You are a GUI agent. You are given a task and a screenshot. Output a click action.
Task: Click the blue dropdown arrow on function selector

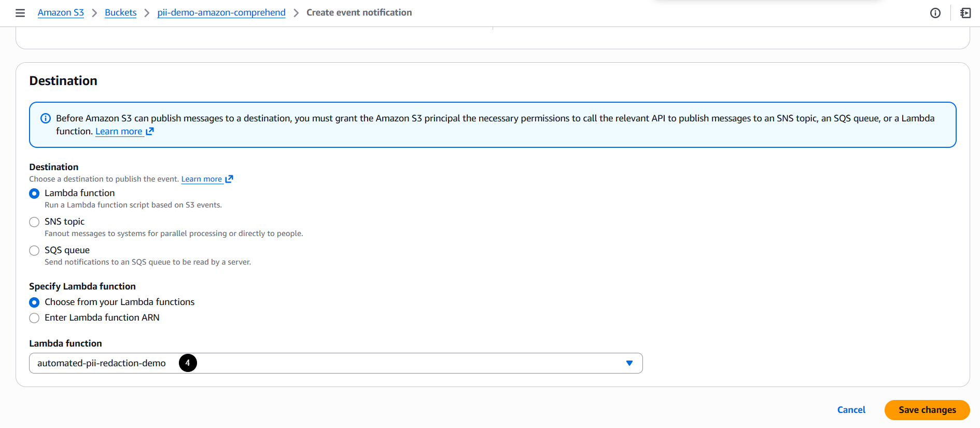coord(629,363)
